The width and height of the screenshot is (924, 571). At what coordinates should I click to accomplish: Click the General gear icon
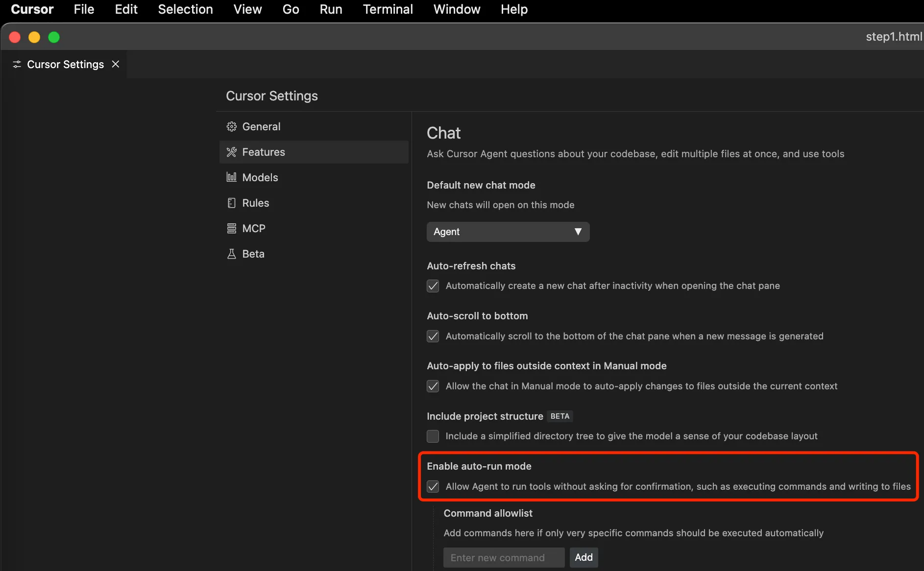point(231,127)
